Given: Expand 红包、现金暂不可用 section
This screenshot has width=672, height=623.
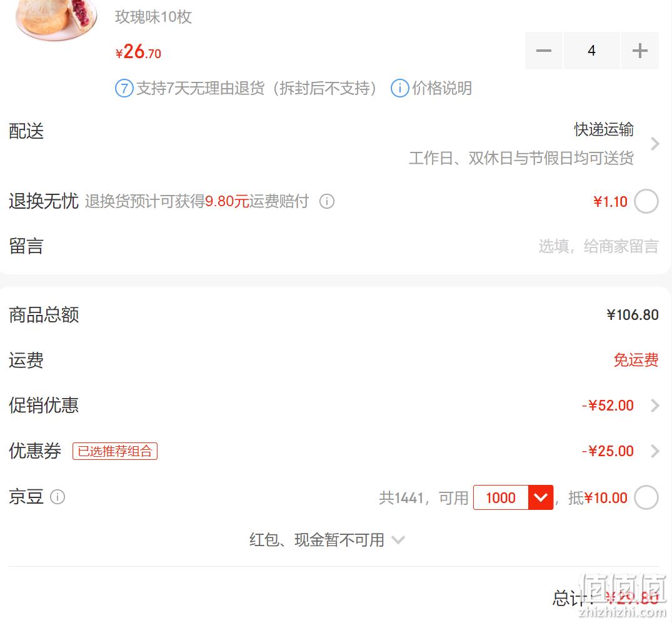Looking at the screenshot, I should [326, 540].
